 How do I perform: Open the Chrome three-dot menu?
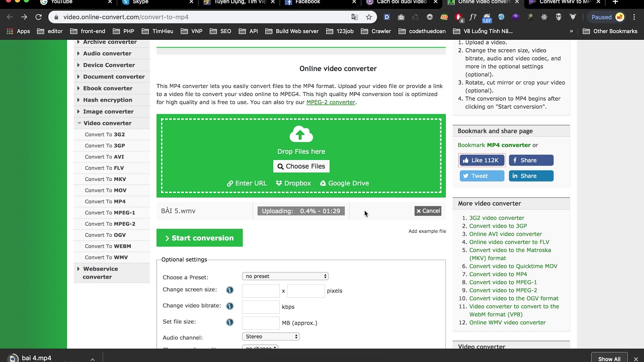634,17
